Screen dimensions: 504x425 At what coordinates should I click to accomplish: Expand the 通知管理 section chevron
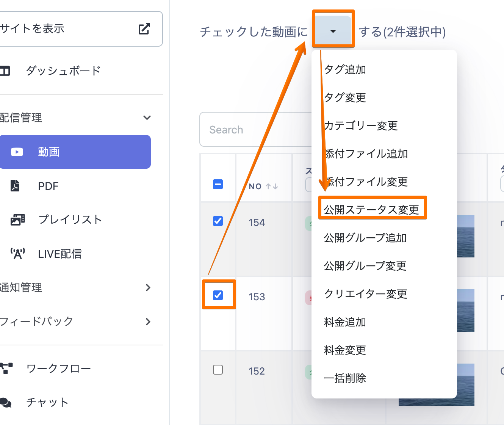[148, 288]
